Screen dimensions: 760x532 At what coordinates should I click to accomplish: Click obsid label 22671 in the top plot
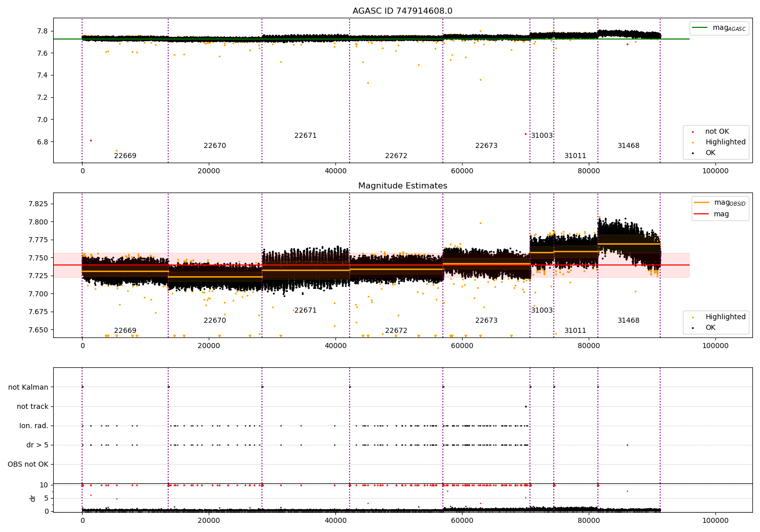[306, 136]
